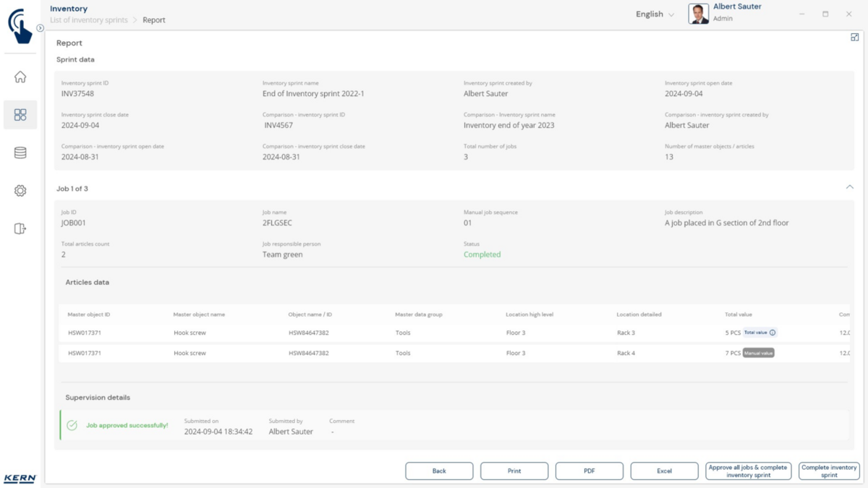Collapse the Job 1 of 3 section
The image size is (868, 488).
click(849, 187)
